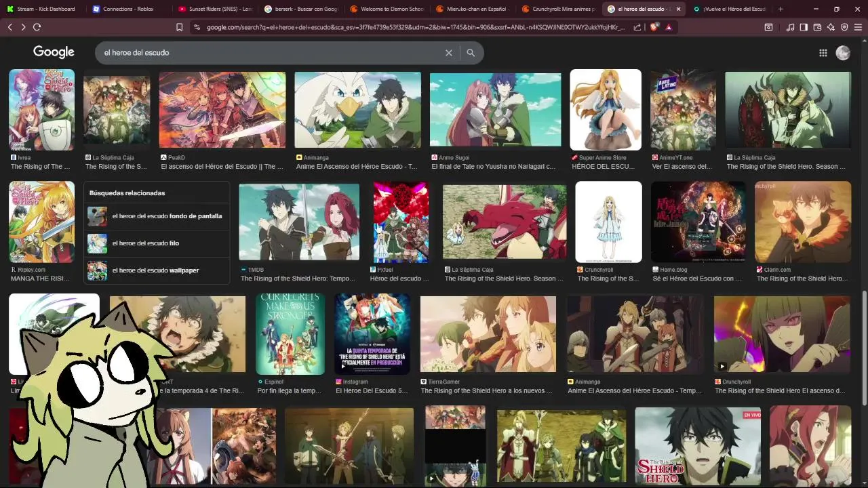Viewport: 868px width, 488px height.
Task: Open the tab search icon in toolbar
Action: (x=768, y=27)
